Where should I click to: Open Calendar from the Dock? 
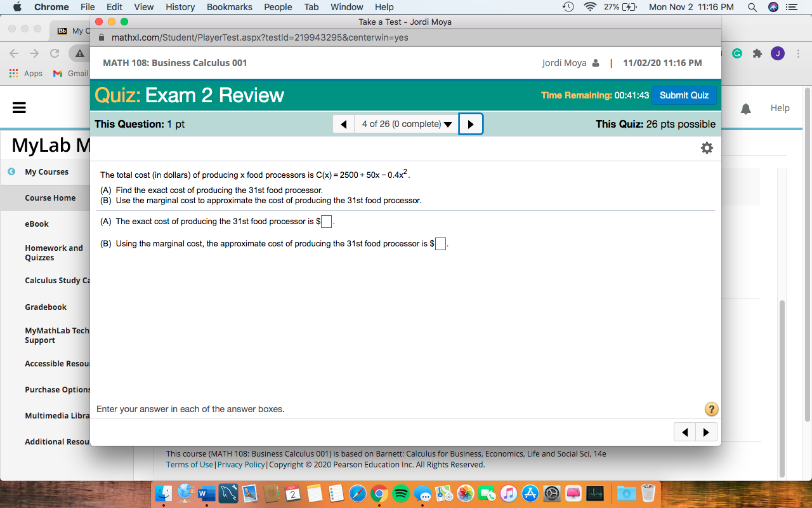click(293, 493)
